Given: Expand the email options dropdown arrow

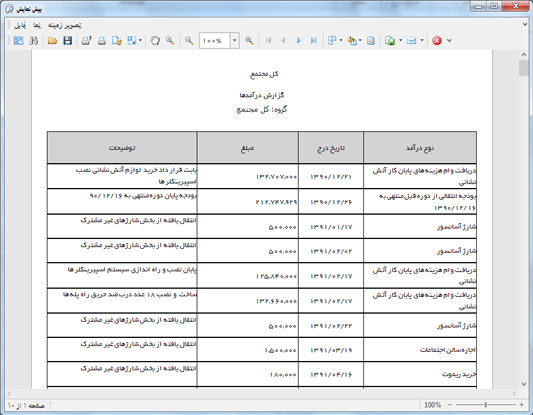Looking at the screenshot, I should [422, 41].
